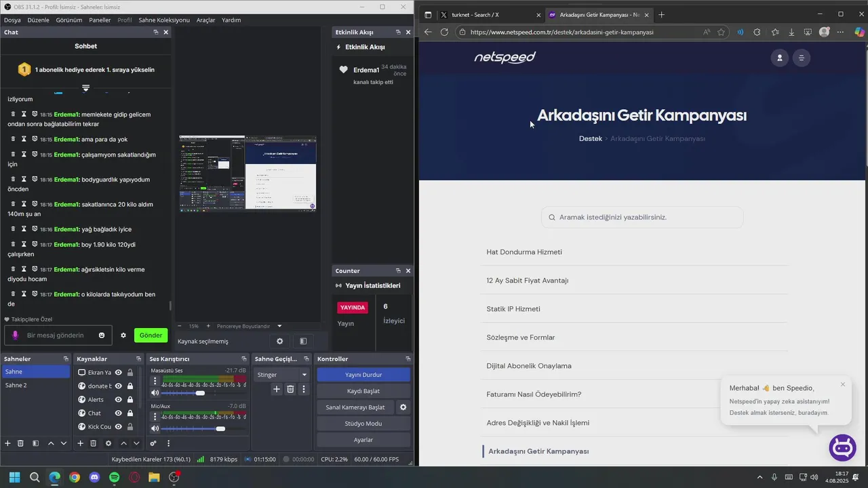Screen dimensions: 868x488
Task: Open source properties gear beside Kaynak seçilmemiş
Action: pos(279,341)
